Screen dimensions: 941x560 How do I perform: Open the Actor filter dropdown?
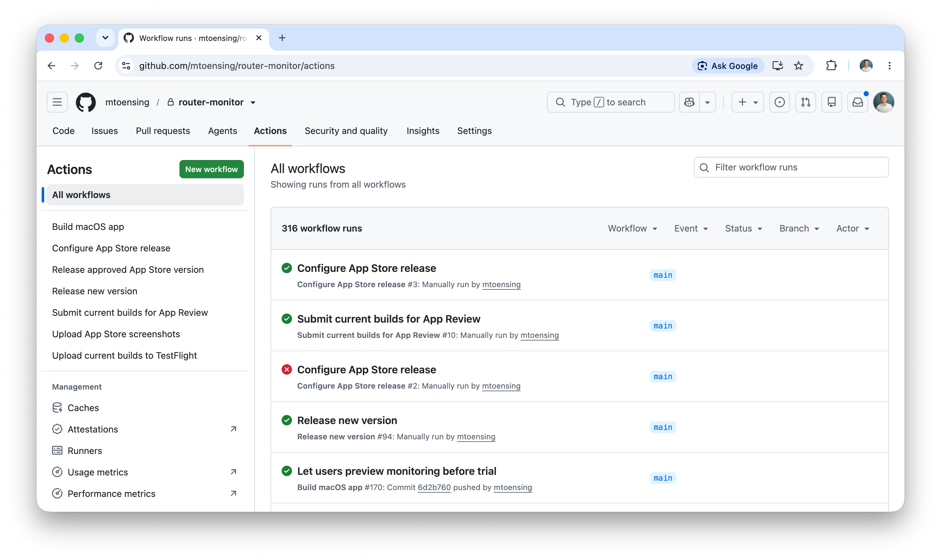tap(853, 228)
